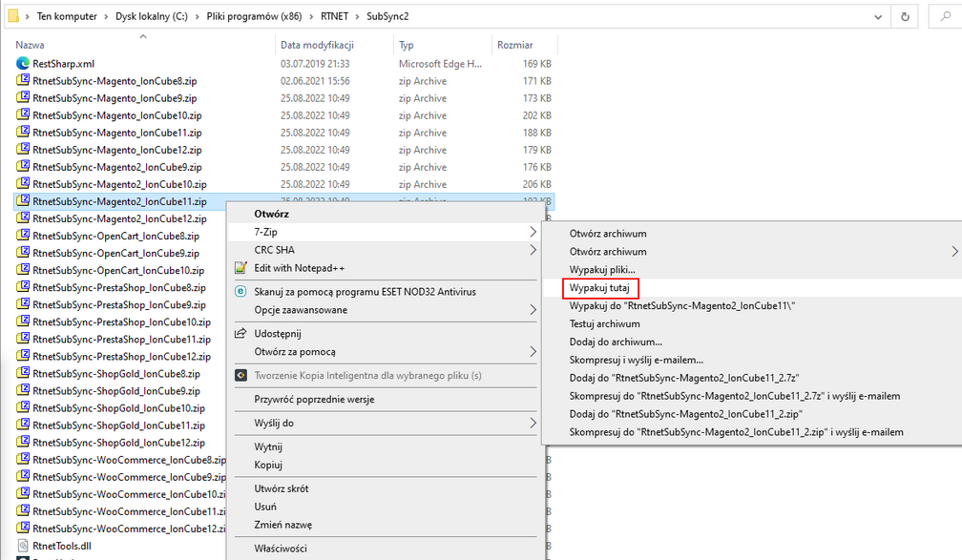The width and height of the screenshot is (962, 560).
Task: Click the zip icon of RtnetSubSync-Magento2_IonCube10.zip
Action: [23, 183]
